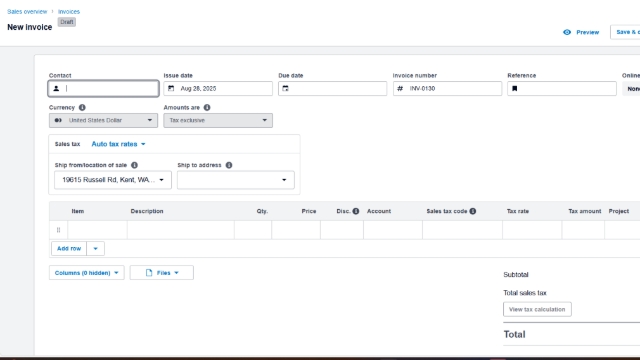The image size is (640, 360).
Task: Click the Tax rate cell in first row
Action: tap(532, 230)
